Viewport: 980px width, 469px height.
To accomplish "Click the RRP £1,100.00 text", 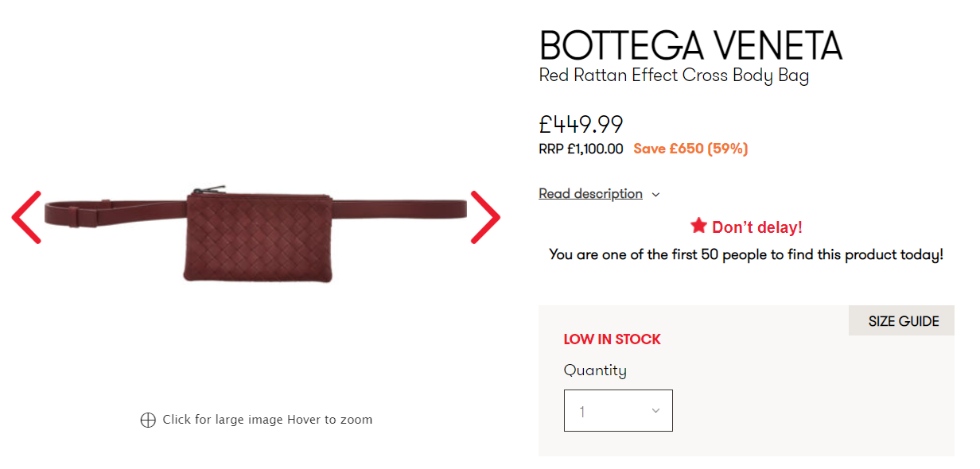I will point(581,149).
